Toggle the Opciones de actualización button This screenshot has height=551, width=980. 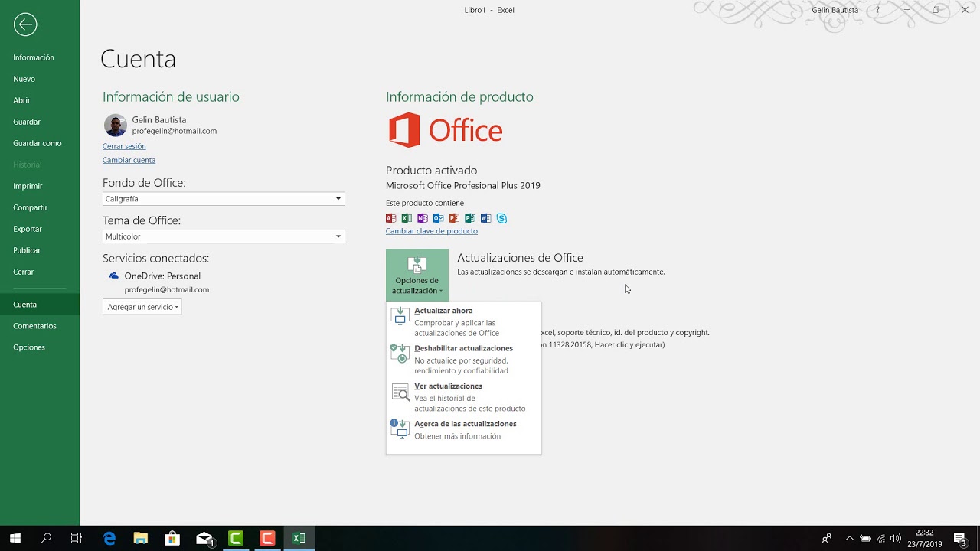[417, 275]
